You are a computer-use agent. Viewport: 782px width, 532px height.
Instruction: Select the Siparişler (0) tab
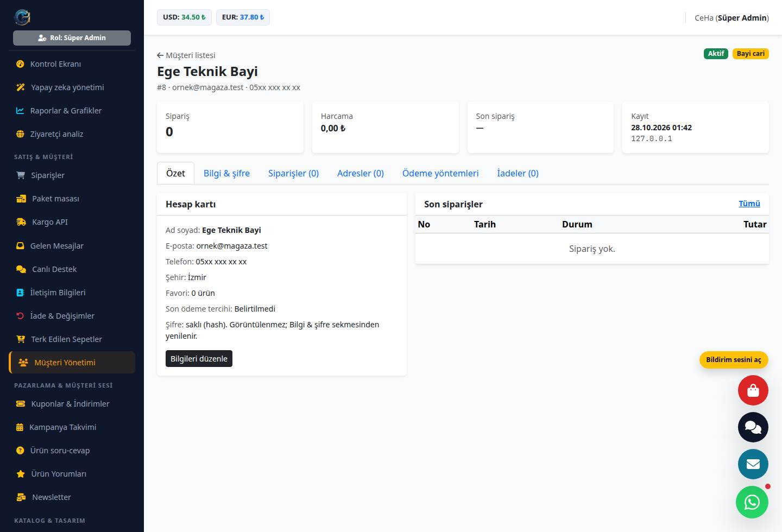click(293, 173)
